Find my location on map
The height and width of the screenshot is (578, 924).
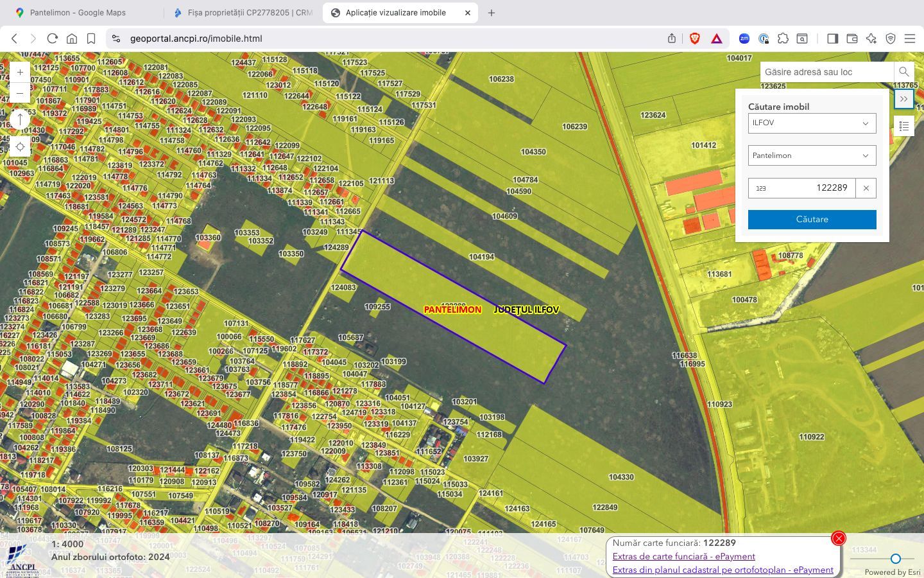(x=20, y=147)
